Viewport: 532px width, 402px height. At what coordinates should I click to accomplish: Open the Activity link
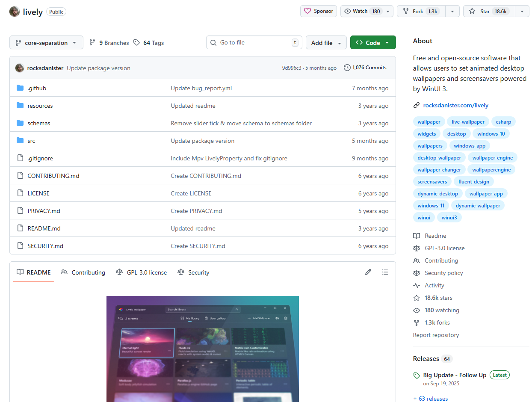[429, 285]
